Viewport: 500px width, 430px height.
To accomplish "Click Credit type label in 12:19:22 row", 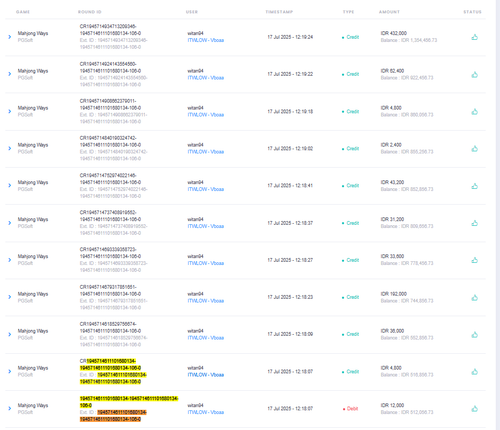I will 353,74.
